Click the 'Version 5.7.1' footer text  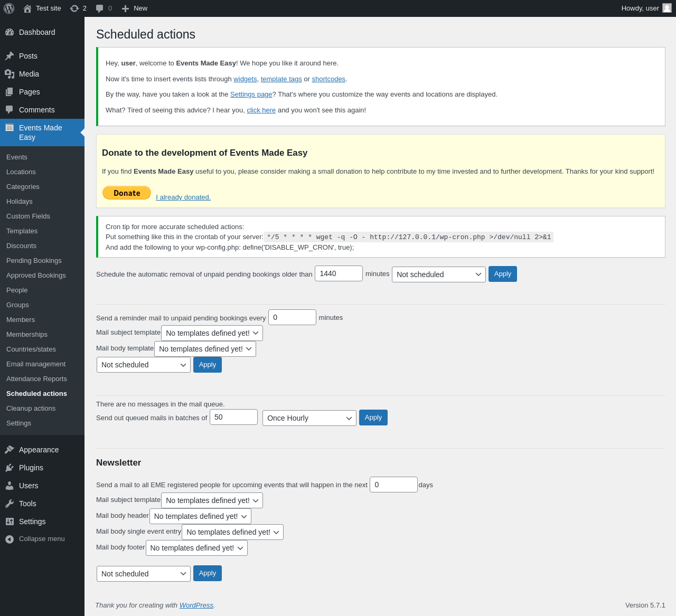click(645, 605)
